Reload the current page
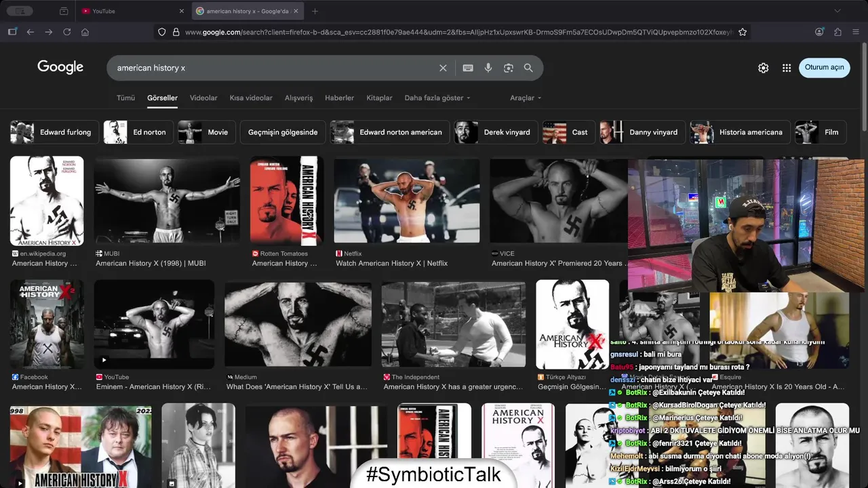The width and height of the screenshot is (868, 488). coord(67,32)
